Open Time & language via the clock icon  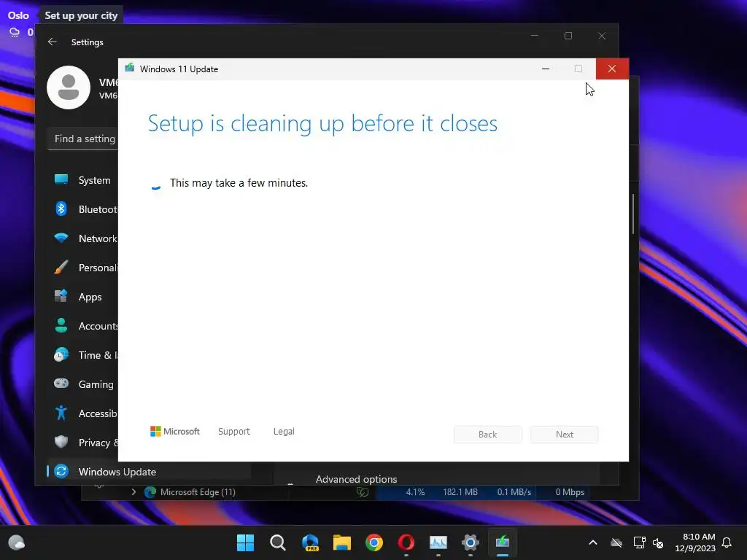[x=61, y=355]
